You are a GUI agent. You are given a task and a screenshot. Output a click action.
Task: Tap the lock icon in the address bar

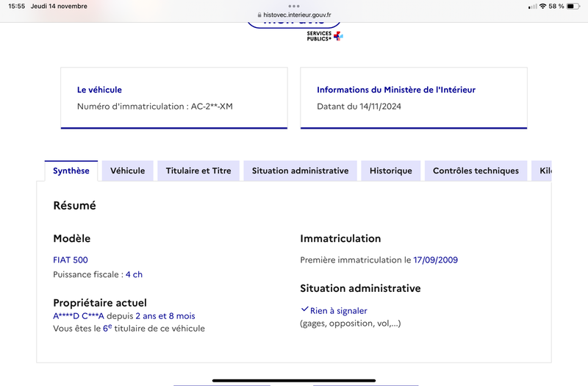click(259, 15)
